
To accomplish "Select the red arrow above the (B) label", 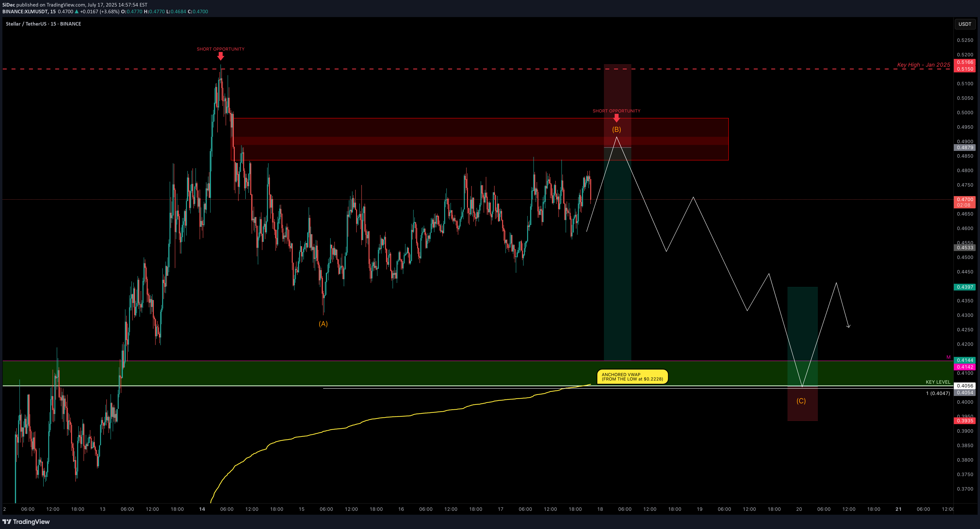I will tap(617, 118).
